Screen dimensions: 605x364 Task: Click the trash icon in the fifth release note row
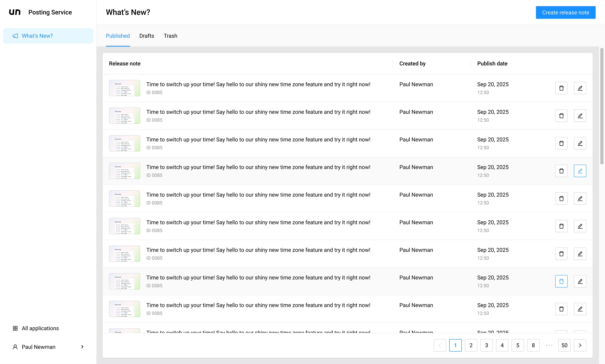click(x=561, y=198)
